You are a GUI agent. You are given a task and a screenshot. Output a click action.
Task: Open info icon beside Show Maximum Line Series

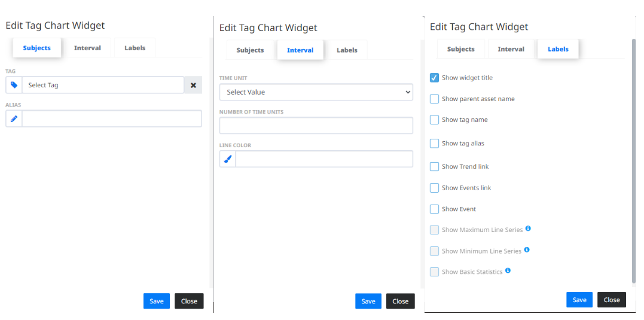528,228
